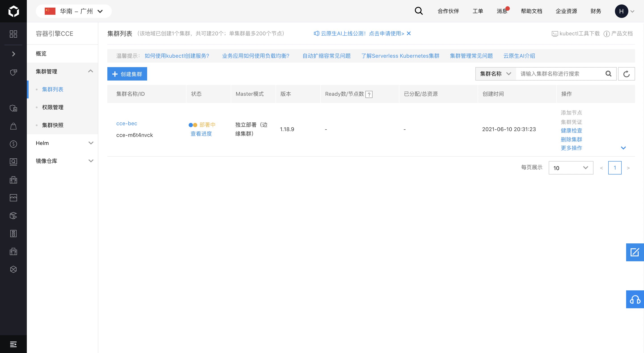Viewport: 644px width, 353px height.
Task: Click the previous page arrow
Action: tap(602, 168)
